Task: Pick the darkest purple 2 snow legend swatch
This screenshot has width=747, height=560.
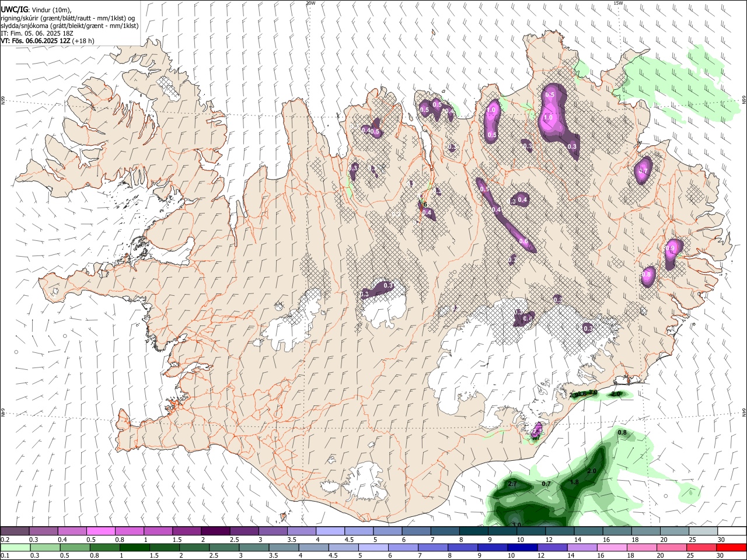Action: 215,531
